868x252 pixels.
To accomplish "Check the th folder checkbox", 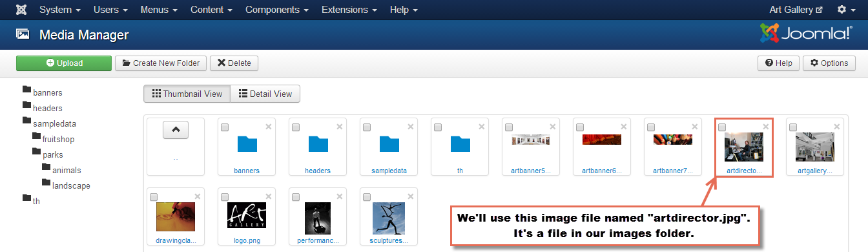I will coord(438,127).
